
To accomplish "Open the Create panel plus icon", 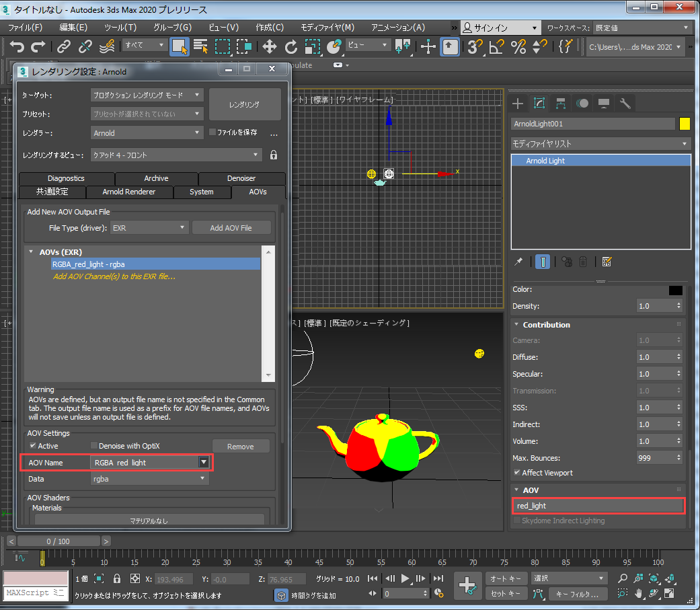I will (x=518, y=104).
